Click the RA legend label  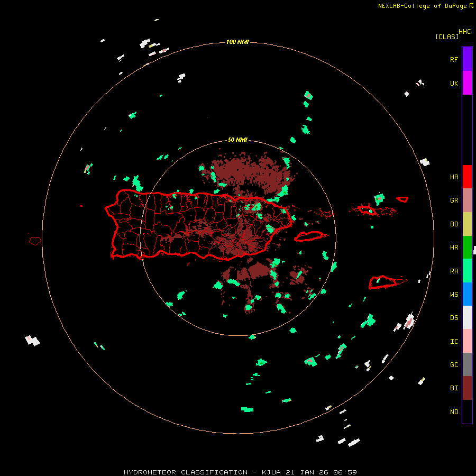click(454, 271)
